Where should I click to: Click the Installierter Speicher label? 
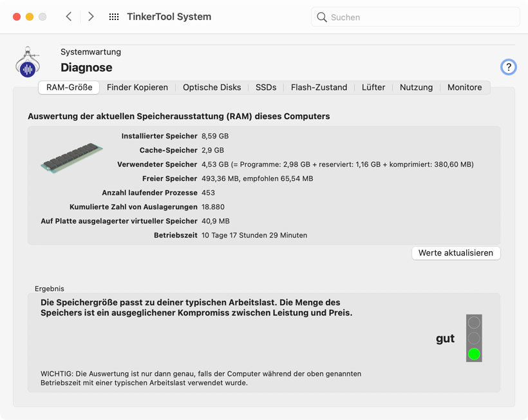click(x=159, y=136)
